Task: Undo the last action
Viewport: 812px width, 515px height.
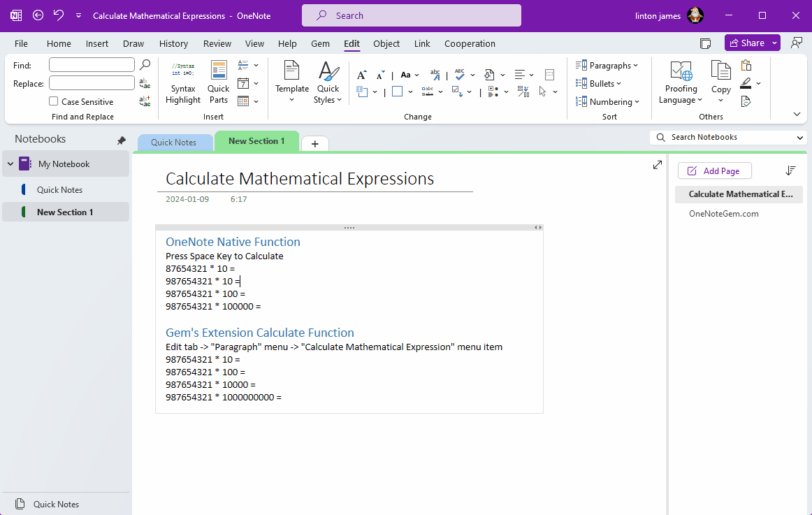Action: tap(59, 15)
